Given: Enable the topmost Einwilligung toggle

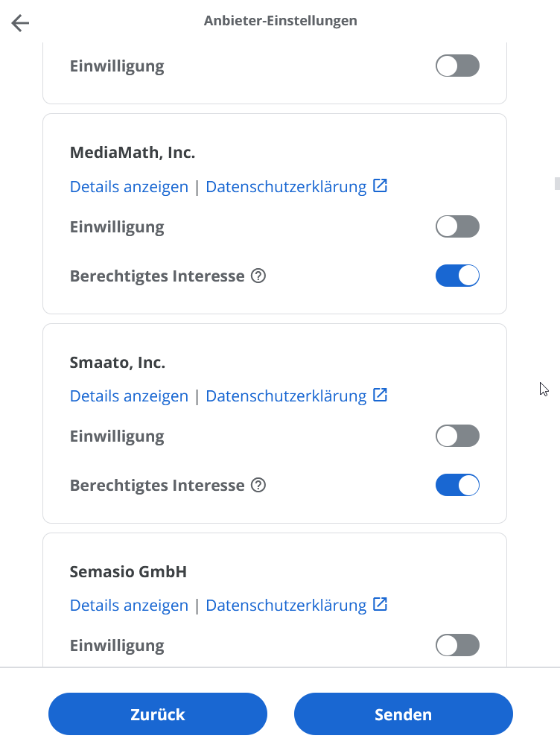Looking at the screenshot, I should [457, 66].
